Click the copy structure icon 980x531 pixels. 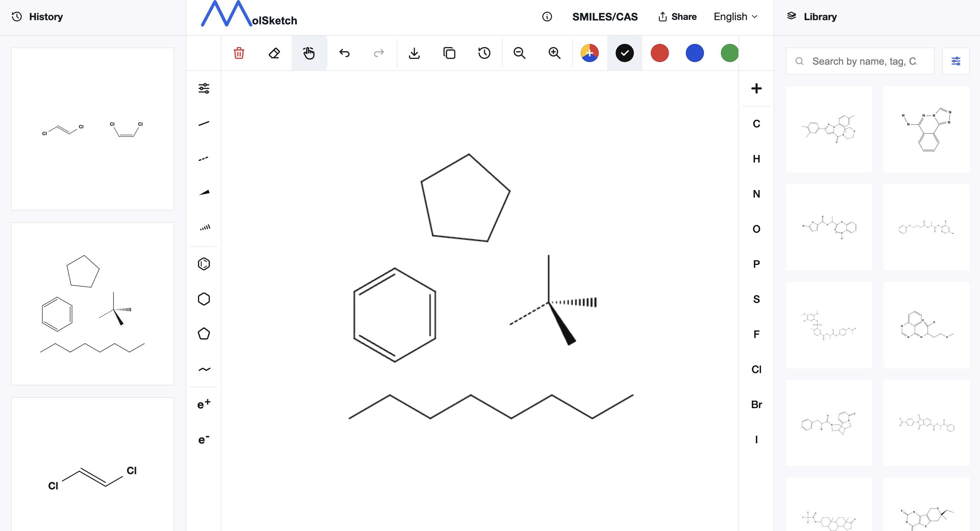pyautogui.click(x=449, y=53)
